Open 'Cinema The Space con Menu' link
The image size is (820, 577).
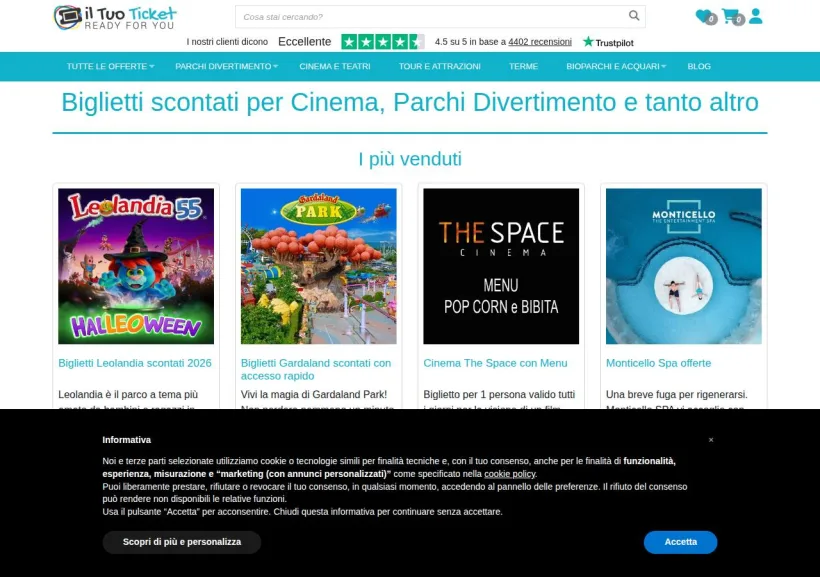495,363
